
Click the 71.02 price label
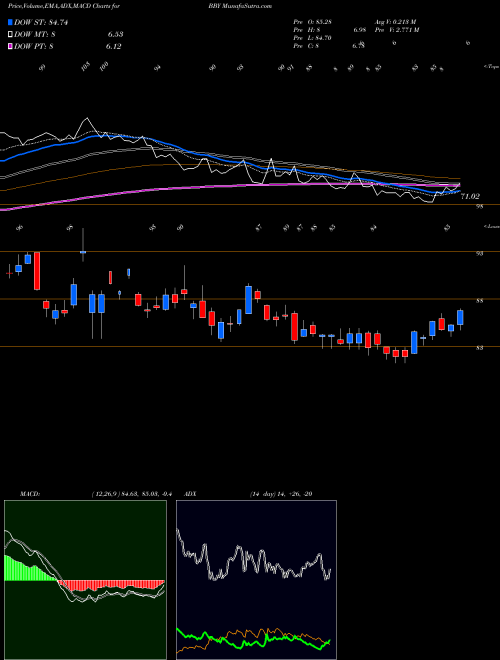pyautogui.click(x=470, y=196)
